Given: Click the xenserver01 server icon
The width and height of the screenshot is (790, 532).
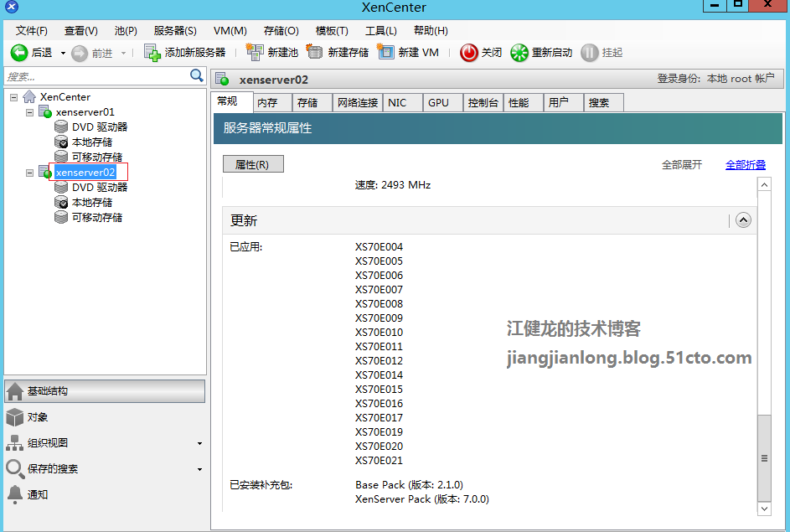Looking at the screenshot, I should pyautogui.click(x=45, y=111).
